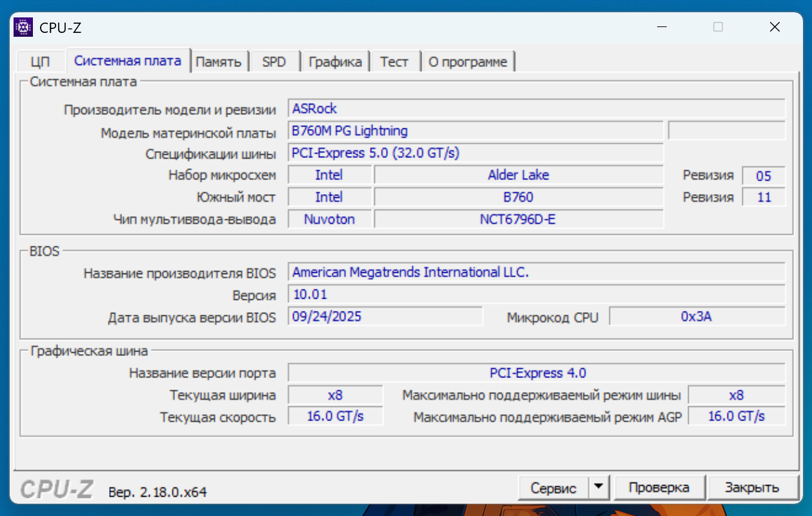812x516 pixels.
Task: Click southbridge revision value 11
Action: [x=764, y=197]
